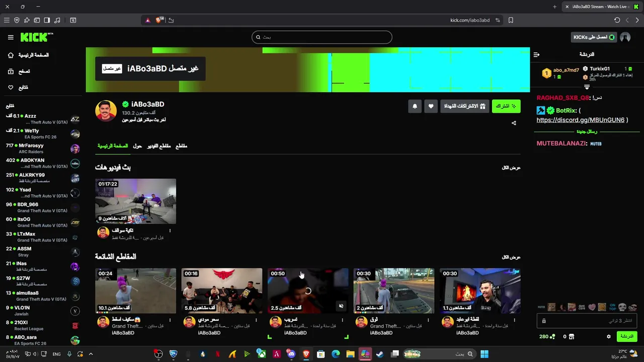Open a new browser tab with plus
The image size is (644, 362).
click(x=554, y=7)
